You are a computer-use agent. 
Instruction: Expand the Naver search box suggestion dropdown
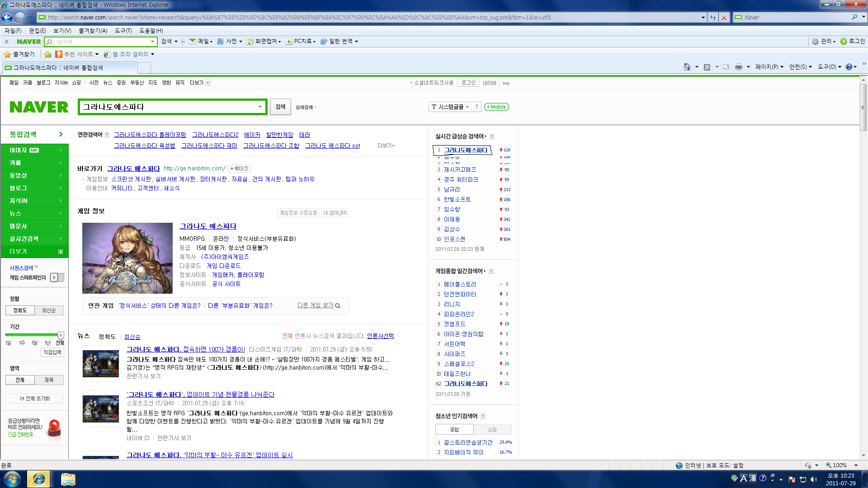(x=260, y=107)
